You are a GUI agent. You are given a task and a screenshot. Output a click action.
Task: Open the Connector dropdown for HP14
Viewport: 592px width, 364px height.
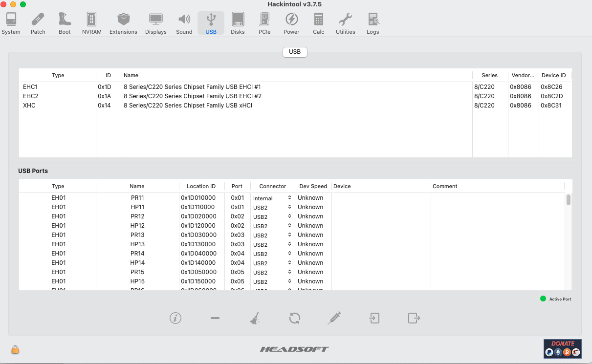click(x=272, y=263)
